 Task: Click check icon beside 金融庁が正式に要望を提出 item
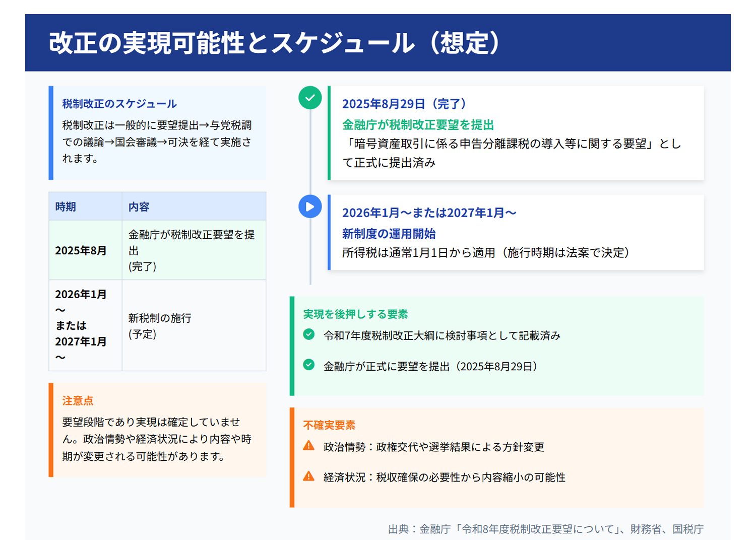tap(309, 365)
